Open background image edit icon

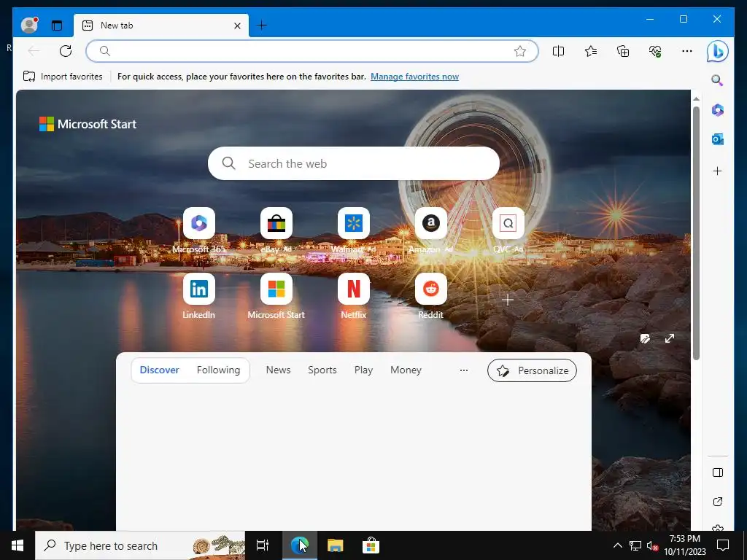(645, 338)
